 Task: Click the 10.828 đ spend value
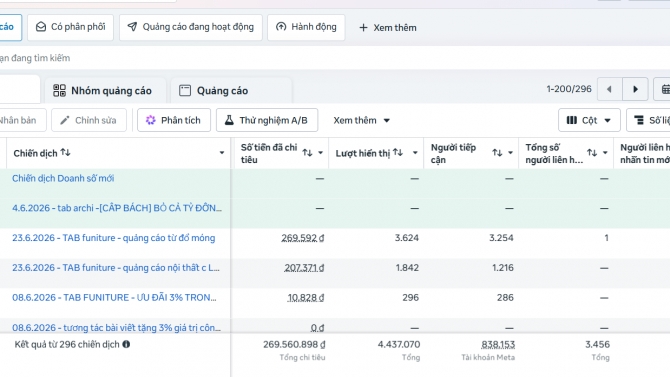[306, 297]
